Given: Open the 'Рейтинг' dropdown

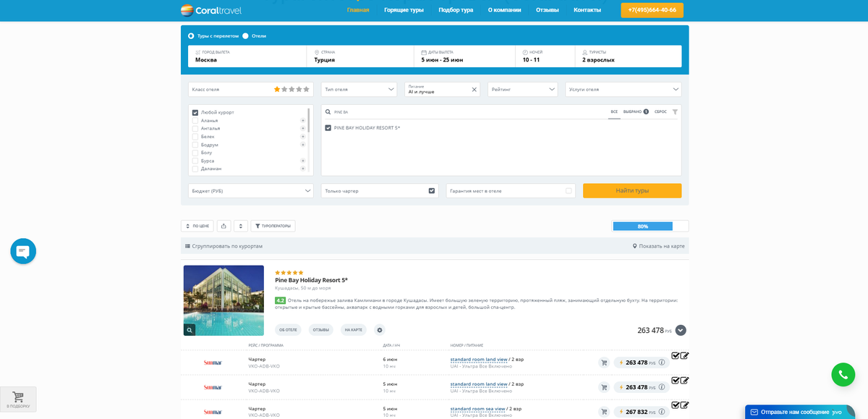Looking at the screenshot, I should point(522,89).
